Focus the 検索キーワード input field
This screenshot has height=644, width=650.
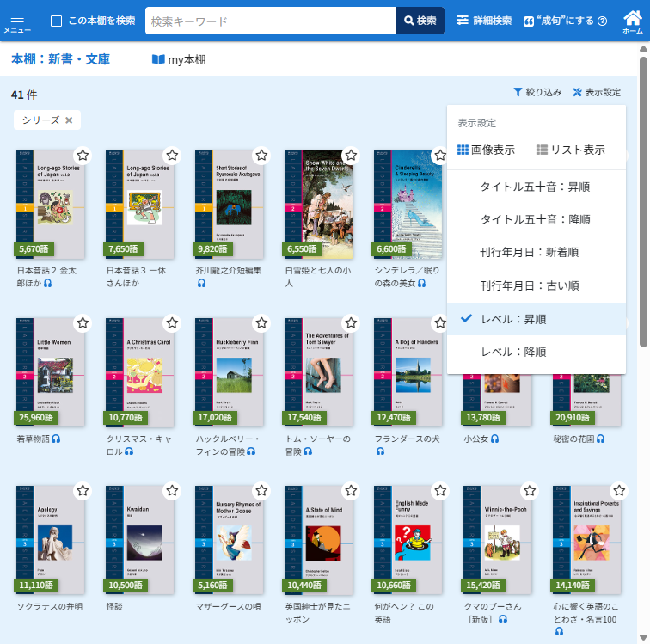tap(270, 21)
